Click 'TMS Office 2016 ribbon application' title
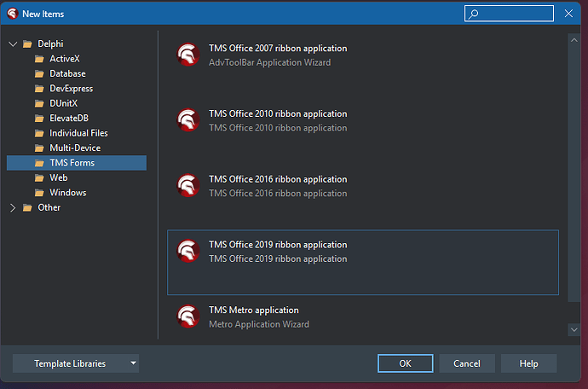 278,179
